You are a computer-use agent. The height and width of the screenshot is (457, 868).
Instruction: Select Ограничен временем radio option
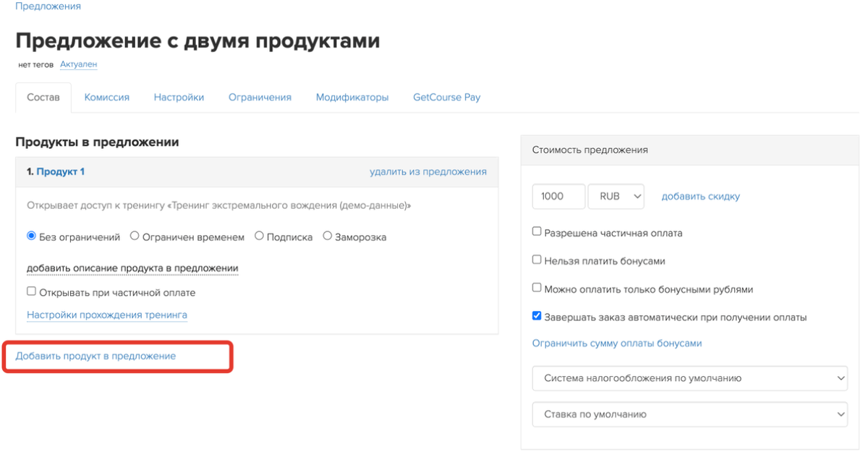135,236
